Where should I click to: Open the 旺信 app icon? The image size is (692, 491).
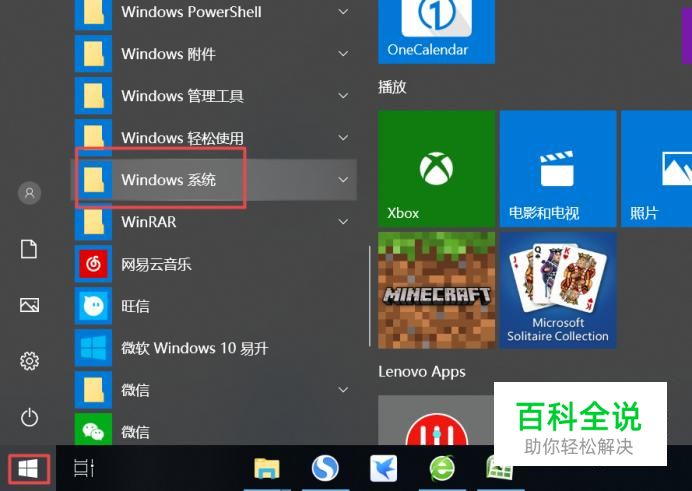click(93, 306)
